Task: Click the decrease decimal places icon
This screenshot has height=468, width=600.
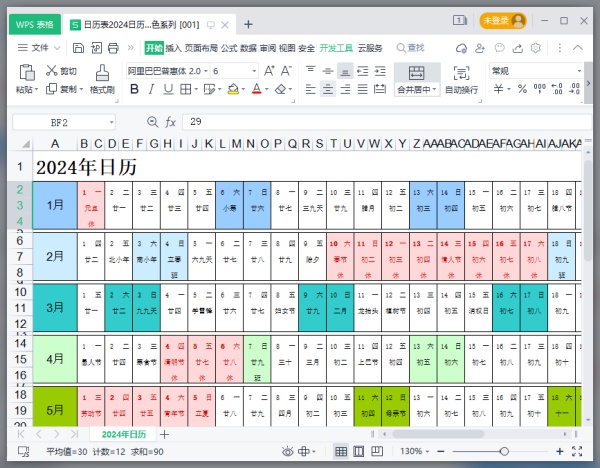Action: [574, 89]
